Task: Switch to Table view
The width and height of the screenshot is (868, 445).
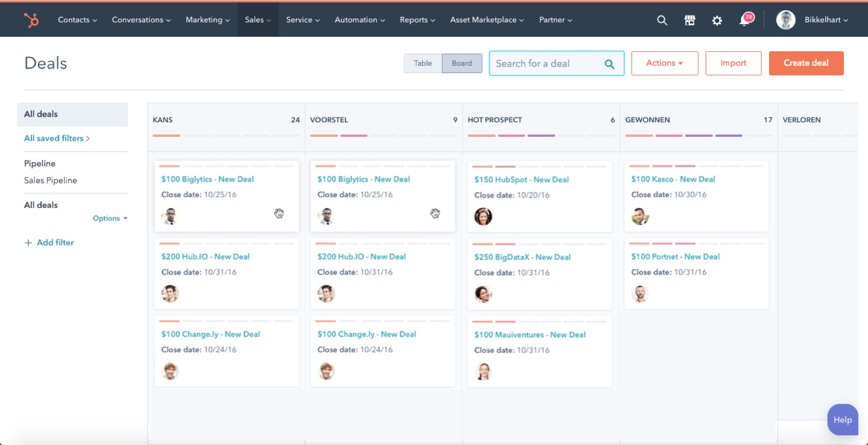Action: click(x=423, y=64)
